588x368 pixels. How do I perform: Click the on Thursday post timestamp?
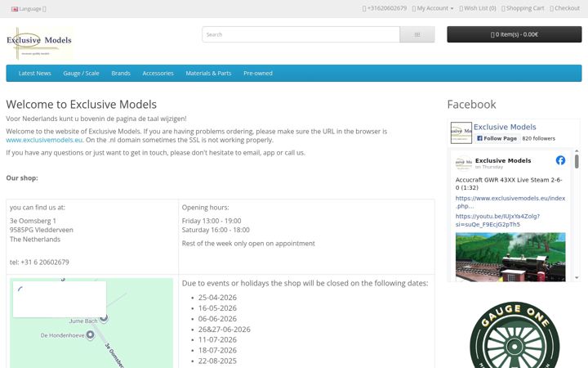click(x=489, y=167)
